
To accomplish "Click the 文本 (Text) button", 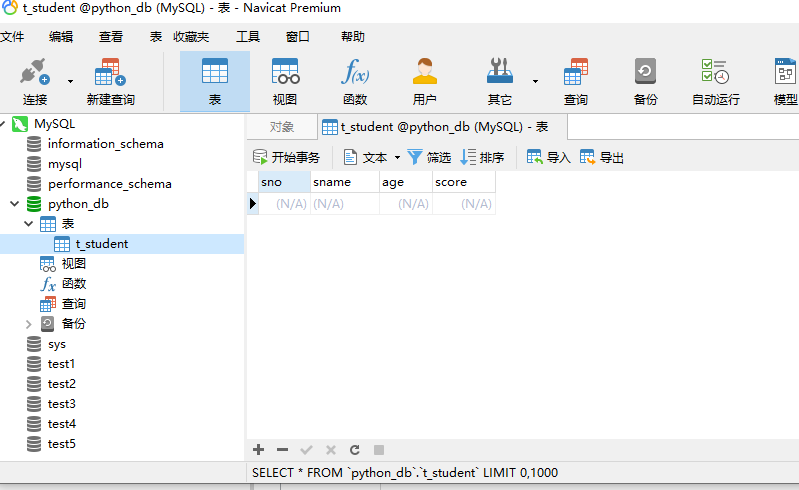I will (366, 157).
